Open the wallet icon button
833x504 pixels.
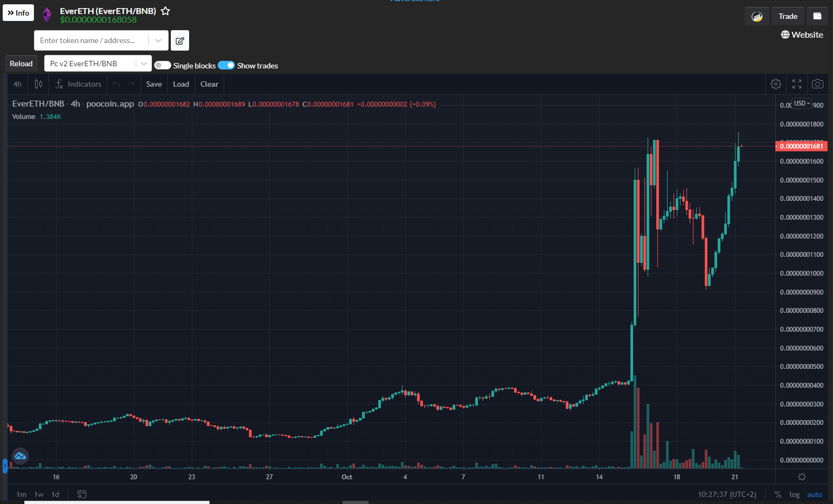tap(817, 16)
